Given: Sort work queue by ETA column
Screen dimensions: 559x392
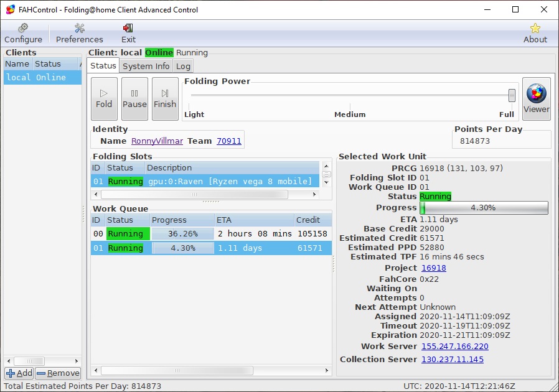Looking at the screenshot, I should click(254, 220).
